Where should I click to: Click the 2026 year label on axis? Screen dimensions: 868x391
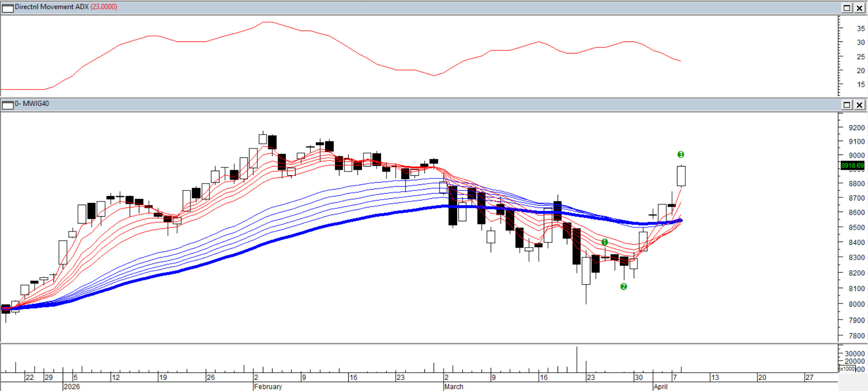(72, 386)
